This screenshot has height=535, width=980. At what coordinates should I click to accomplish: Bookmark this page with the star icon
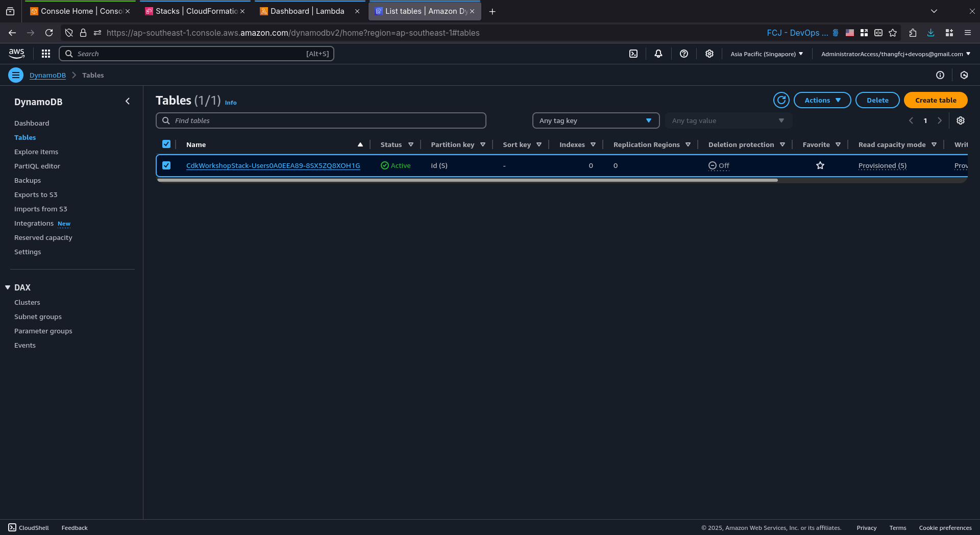[x=893, y=33]
